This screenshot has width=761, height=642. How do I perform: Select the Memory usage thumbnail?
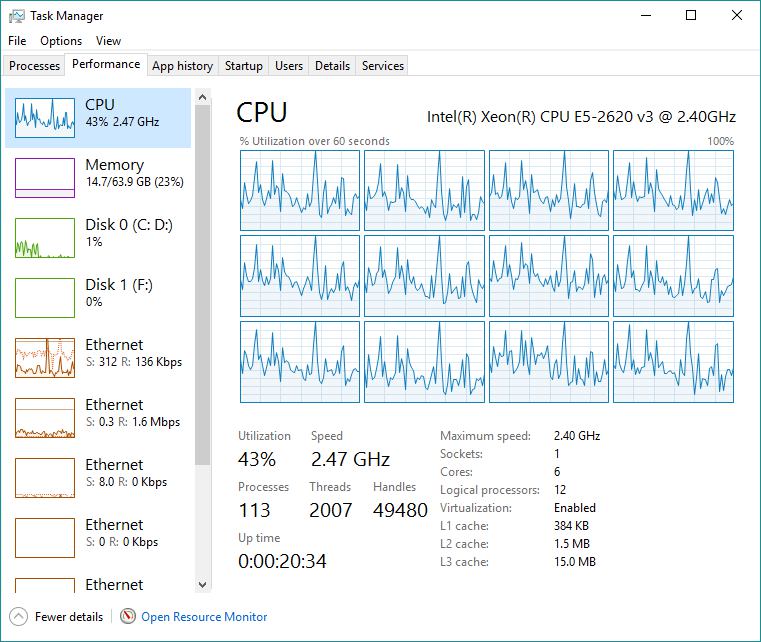[x=45, y=178]
